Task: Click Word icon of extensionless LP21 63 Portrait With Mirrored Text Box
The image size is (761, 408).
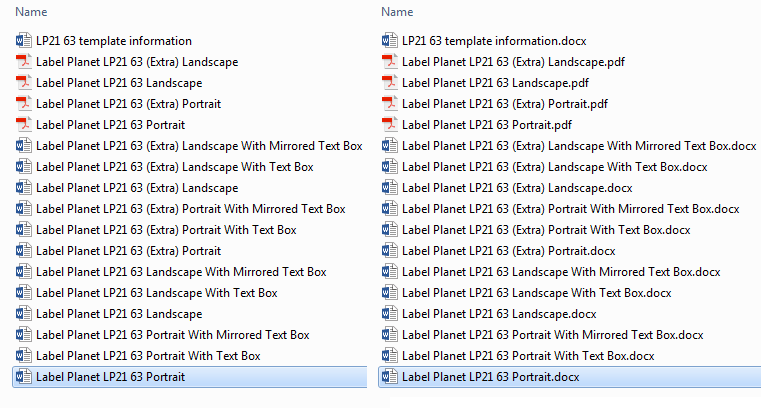Action: coord(23,335)
